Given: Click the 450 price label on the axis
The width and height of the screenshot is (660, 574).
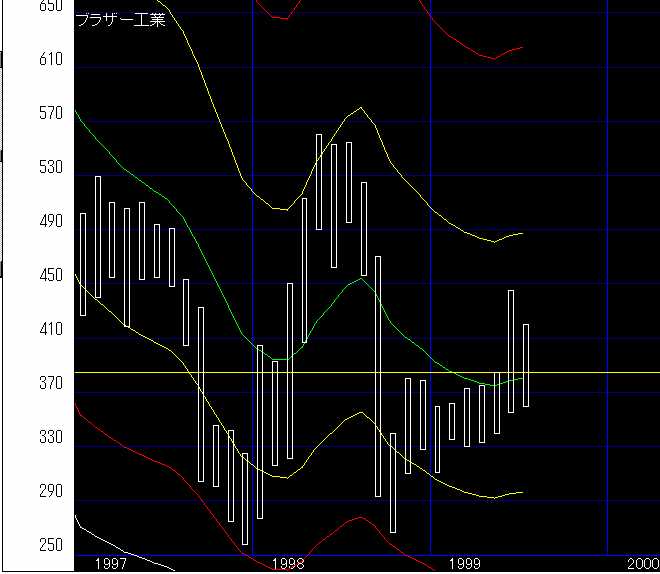Looking at the screenshot, I should click(x=50, y=276).
